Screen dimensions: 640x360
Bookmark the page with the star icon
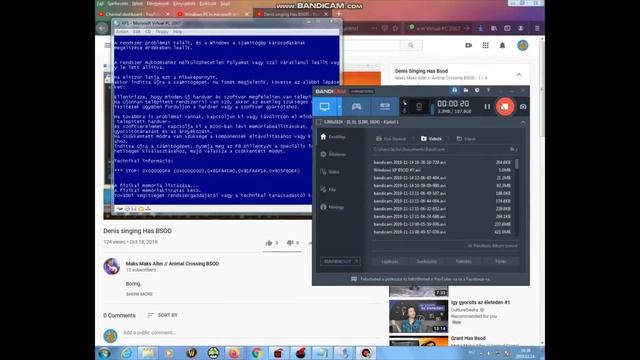point(395,28)
